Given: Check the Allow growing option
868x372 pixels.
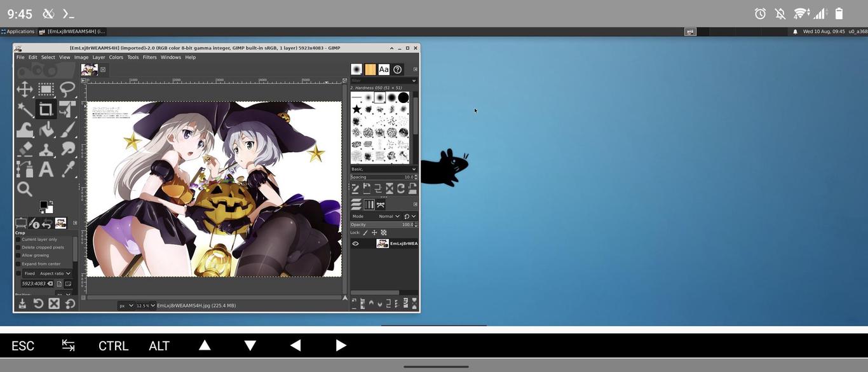Looking at the screenshot, I should [18, 255].
